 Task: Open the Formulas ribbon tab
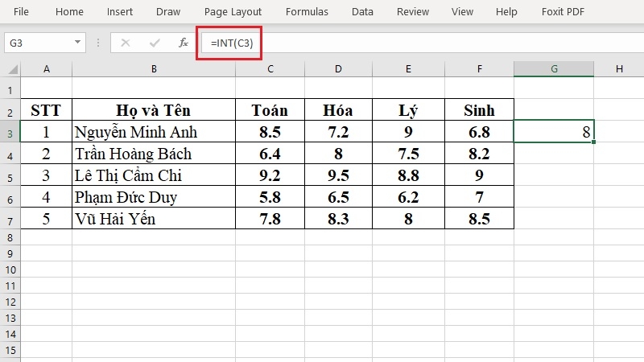(x=307, y=12)
